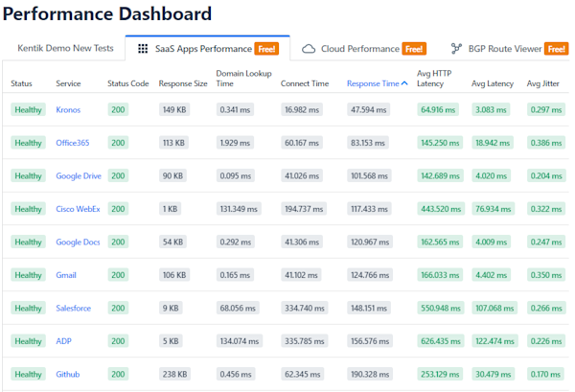Click response time 190.328 ms

pyautogui.click(x=370, y=374)
